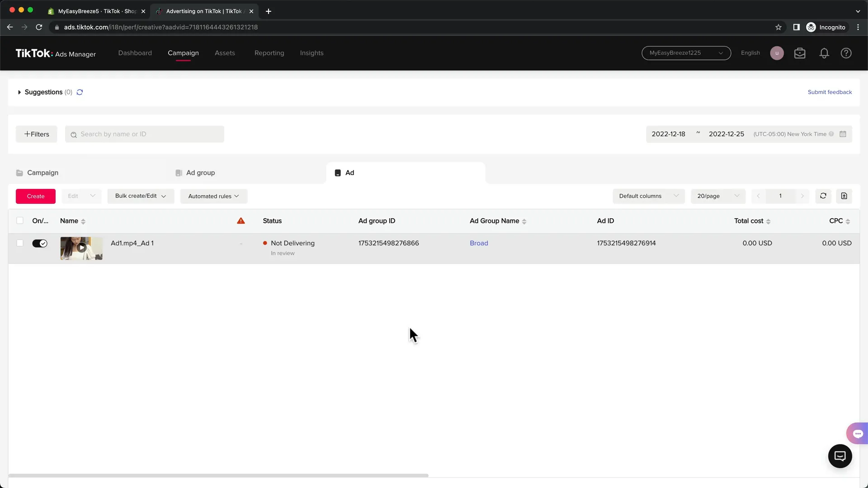
Task: Click the user avatar icon
Action: click(777, 53)
